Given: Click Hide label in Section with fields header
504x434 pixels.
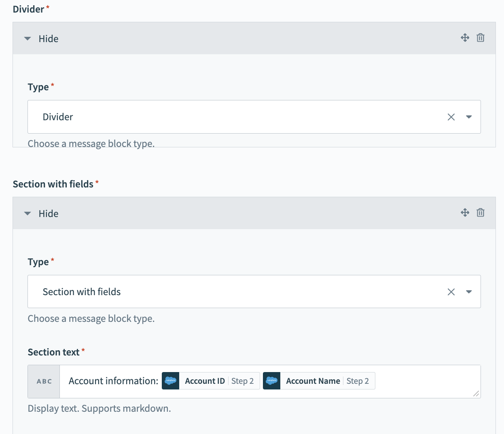Looking at the screenshot, I should pyautogui.click(x=49, y=214).
